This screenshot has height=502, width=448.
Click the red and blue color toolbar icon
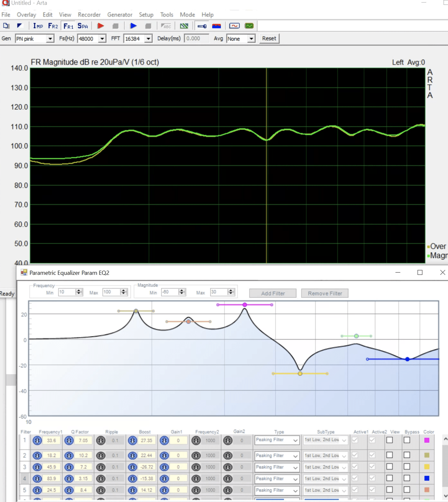click(x=216, y=26)
